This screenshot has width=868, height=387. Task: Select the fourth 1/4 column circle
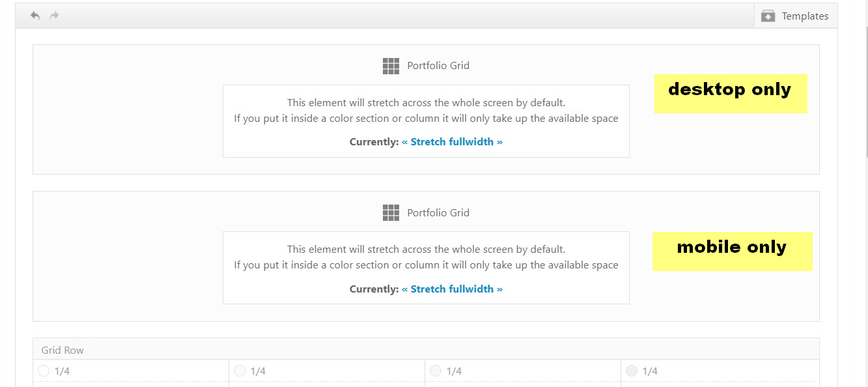tap(632, 371)
